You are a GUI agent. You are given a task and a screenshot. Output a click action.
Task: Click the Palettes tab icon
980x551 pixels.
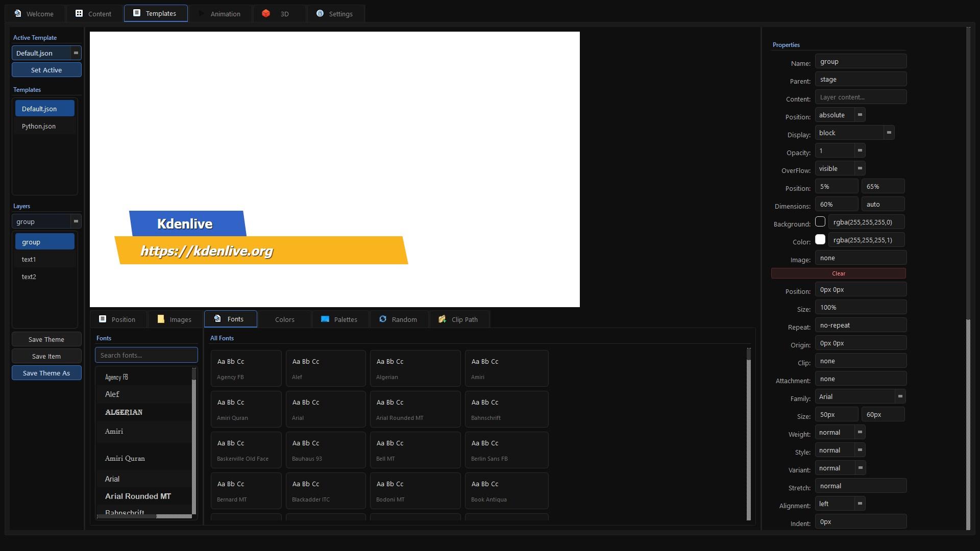click(x=325, y=319)
